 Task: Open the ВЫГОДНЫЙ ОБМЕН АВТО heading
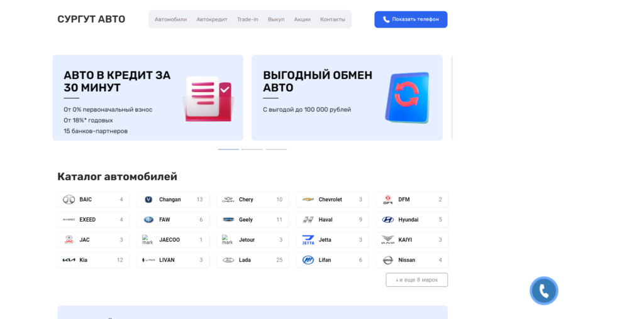(318, 81)
